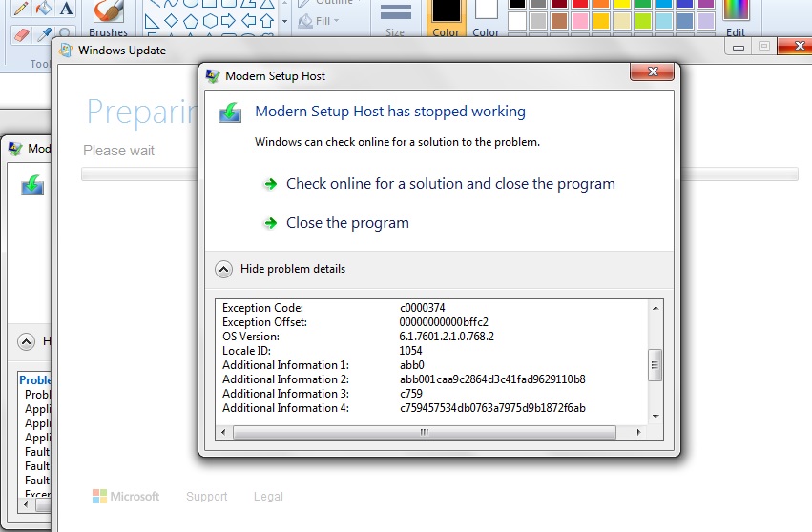Open the line Size selector
812x532 pixels.
coord(395,19)
